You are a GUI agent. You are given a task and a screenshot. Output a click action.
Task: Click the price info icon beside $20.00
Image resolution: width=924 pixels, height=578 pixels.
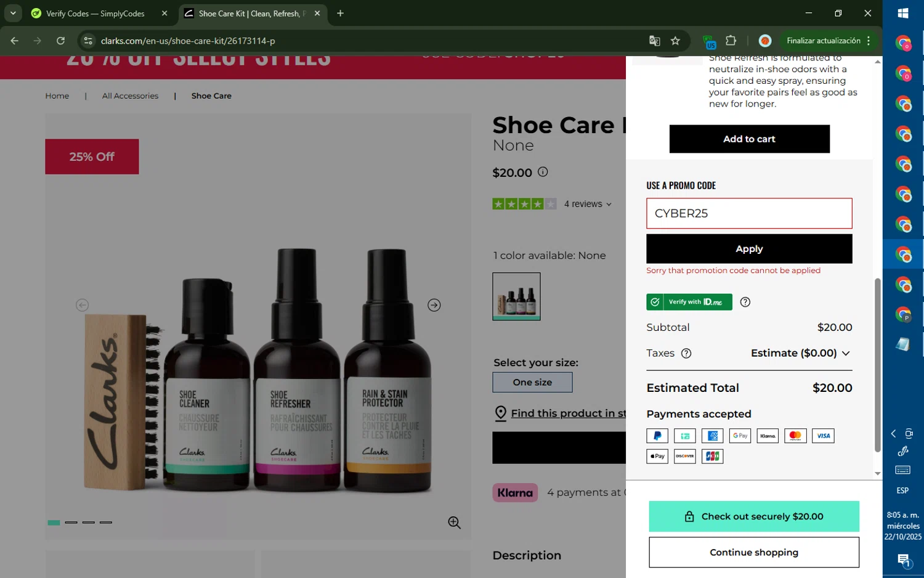[543, 172]
